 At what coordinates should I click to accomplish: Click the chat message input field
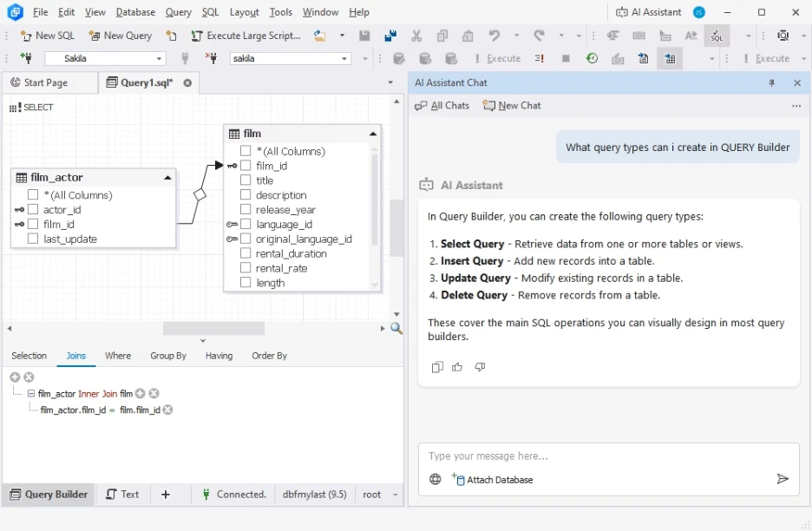point(608,456)
